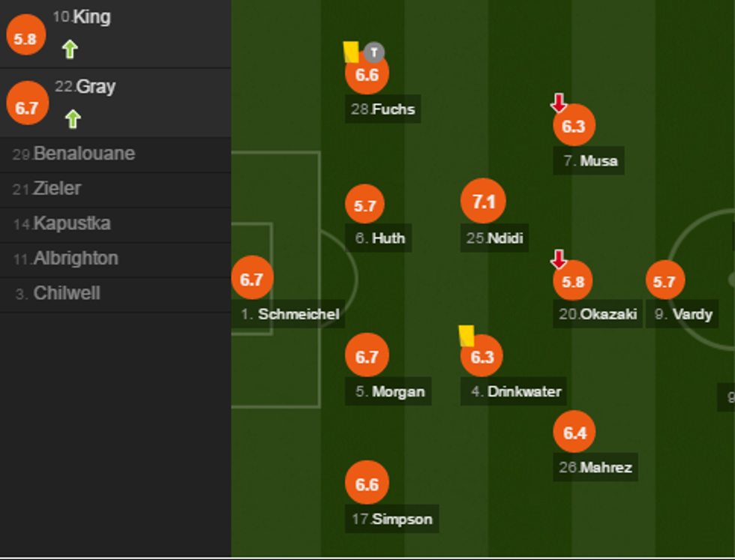This screenshot has height=560, width=735.
Task: Click Fuchs's yellow card icon
Action: click(350, 52)
